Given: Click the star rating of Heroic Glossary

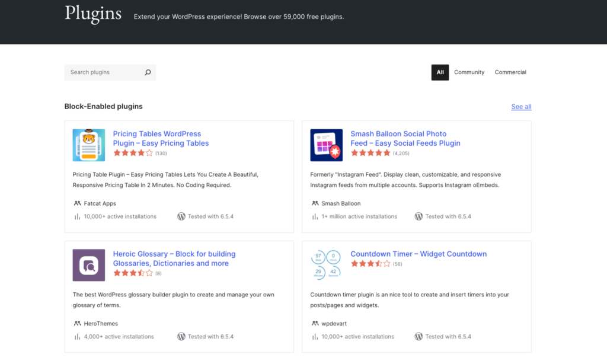Looking at the screenshot, I should click(x=133, y=273).
